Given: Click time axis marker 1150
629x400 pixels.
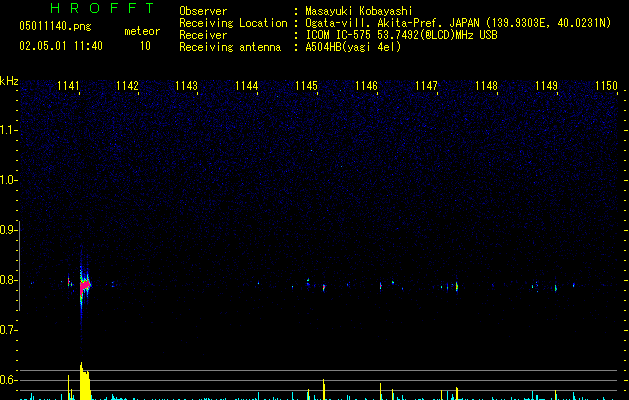Looking at the screenshot, I should click(606, 86).
